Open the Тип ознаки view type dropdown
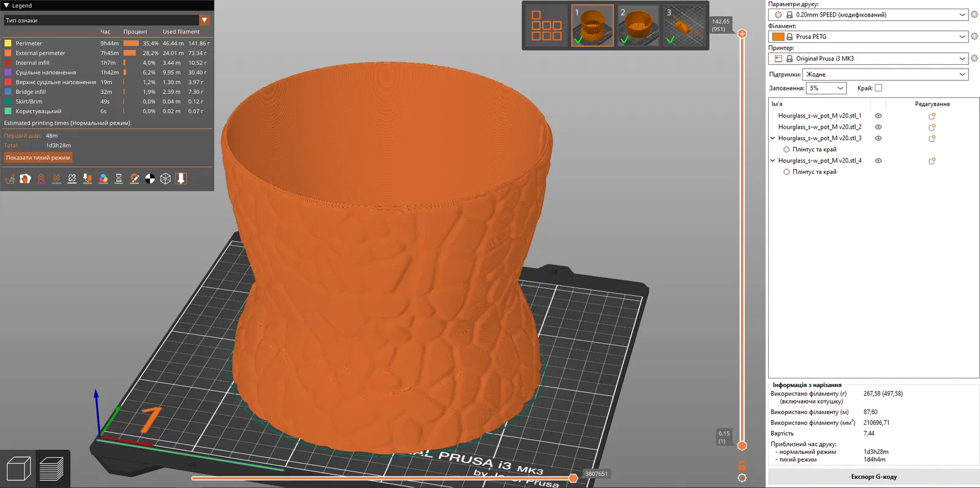 click(107, 20)
